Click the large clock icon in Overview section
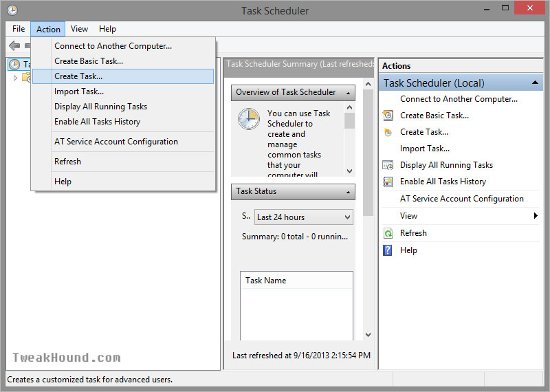The width and height of the screenshot is (550, 392). point(249,119)
